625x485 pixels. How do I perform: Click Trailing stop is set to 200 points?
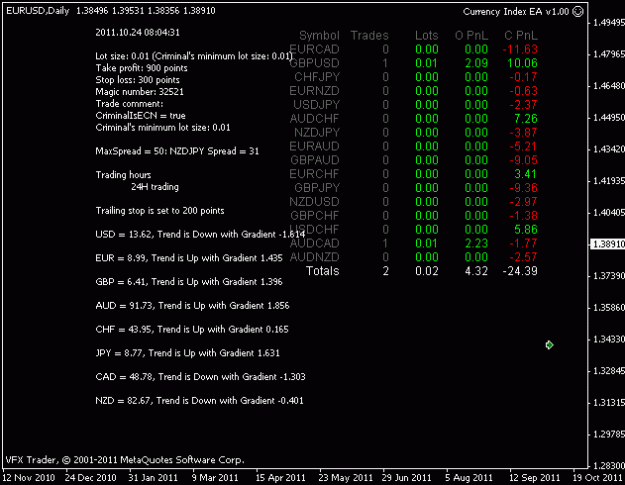[160, 210]
